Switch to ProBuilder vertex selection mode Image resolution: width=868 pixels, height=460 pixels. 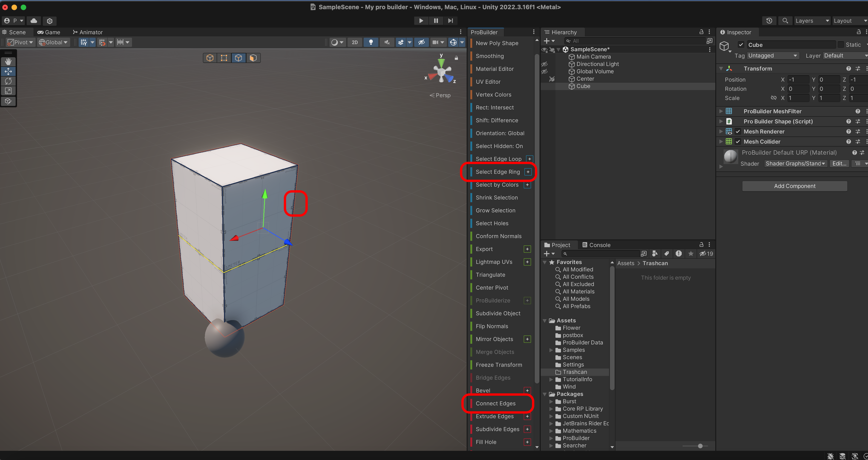pos(224,58)
